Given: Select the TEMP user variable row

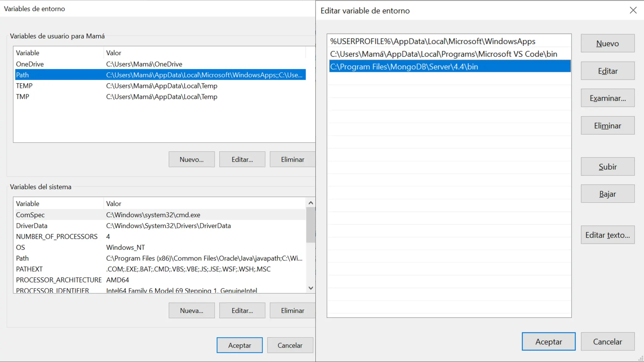Looking at the screenshot, I should (160, 86).
